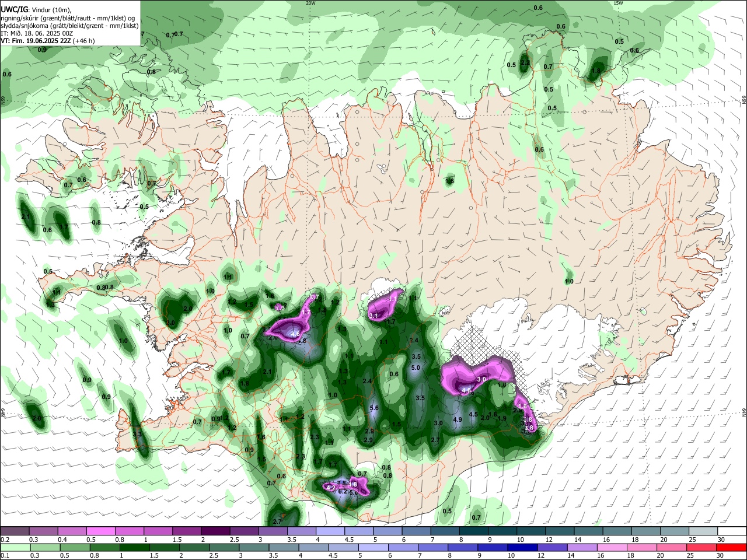The image size is (747, 560).
Task: Select the pink-red swatch between 25 and 30 in lower row
Action: (701, 548)
